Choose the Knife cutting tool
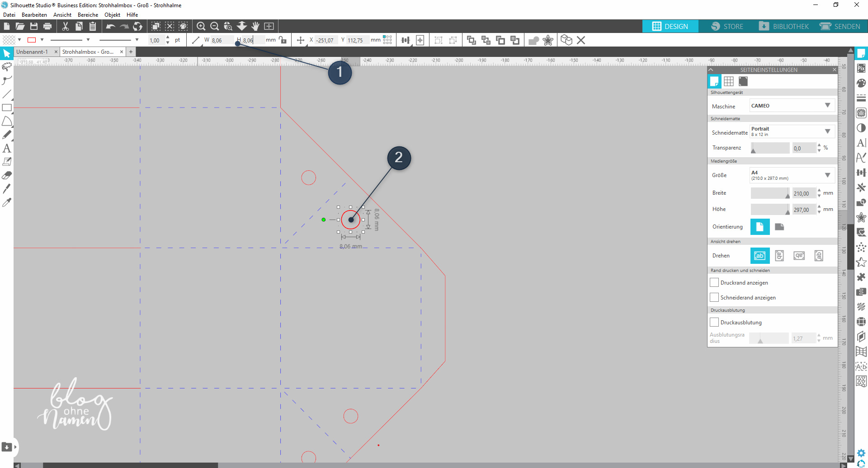The height and width of the screenshot is (468, 868). click(7, 189)
